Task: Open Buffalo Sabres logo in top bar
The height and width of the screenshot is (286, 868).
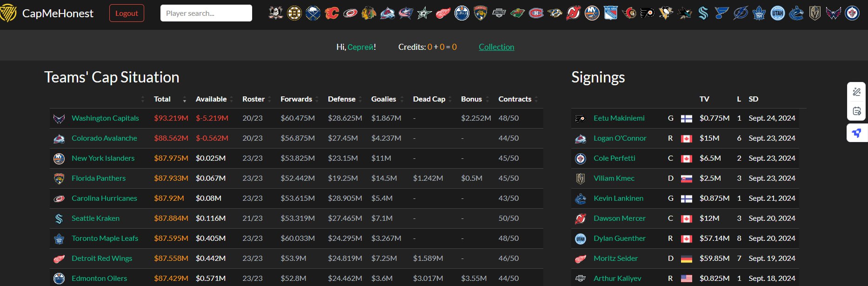Action: tap(313, 13)
